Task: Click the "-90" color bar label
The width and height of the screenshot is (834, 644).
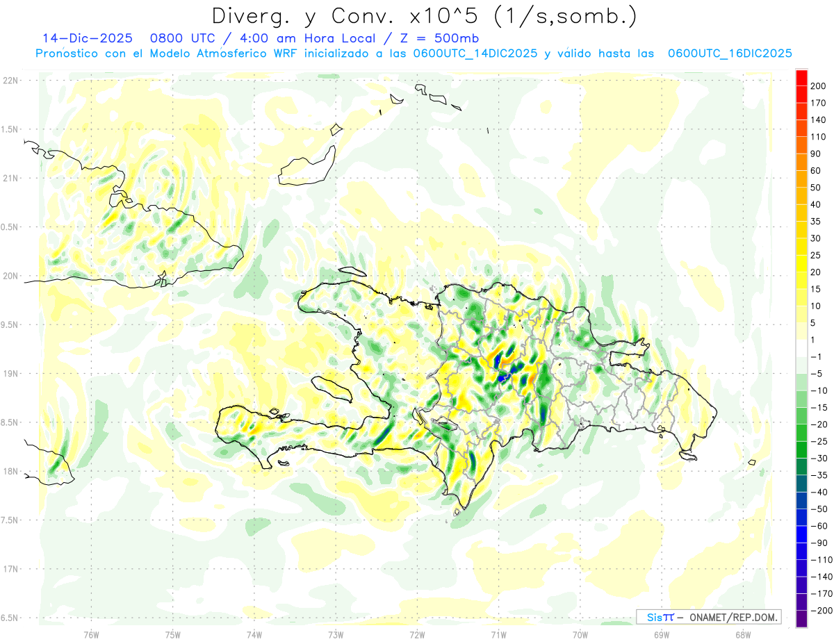Action: pos(821,543)
